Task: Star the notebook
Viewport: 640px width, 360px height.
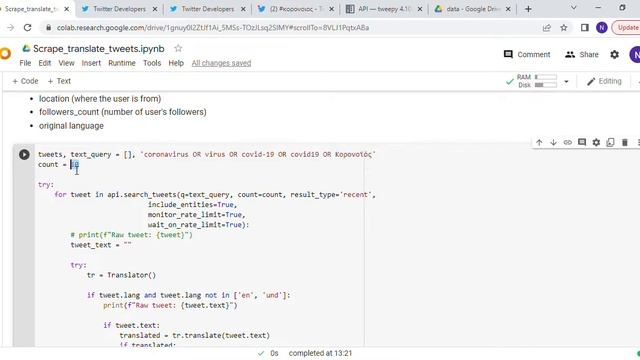Action: [178, 48]
